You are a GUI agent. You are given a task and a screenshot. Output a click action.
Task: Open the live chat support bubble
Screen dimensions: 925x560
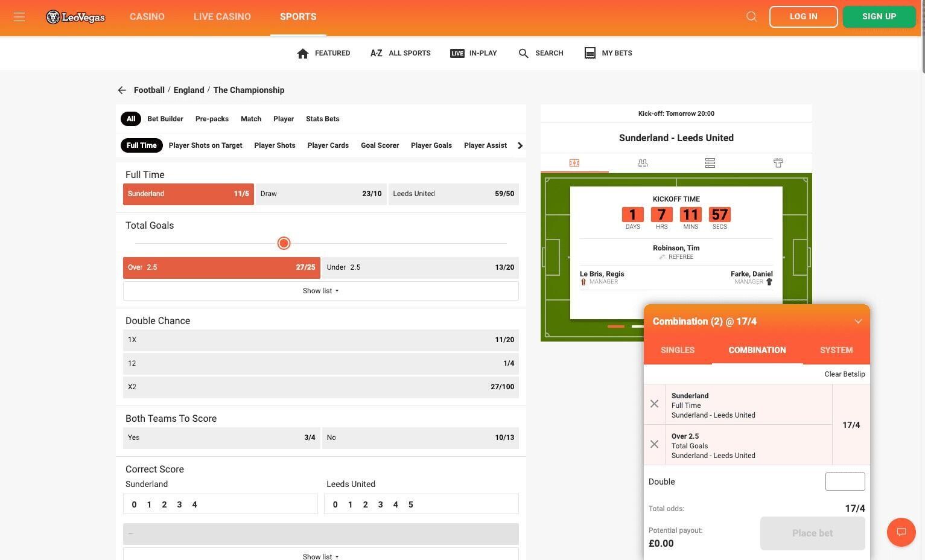[901, 532]
